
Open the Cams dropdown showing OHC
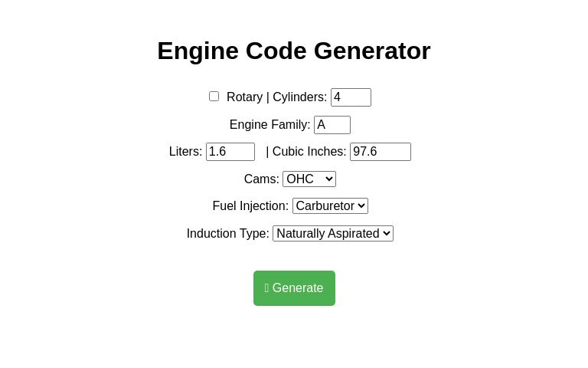309,179
